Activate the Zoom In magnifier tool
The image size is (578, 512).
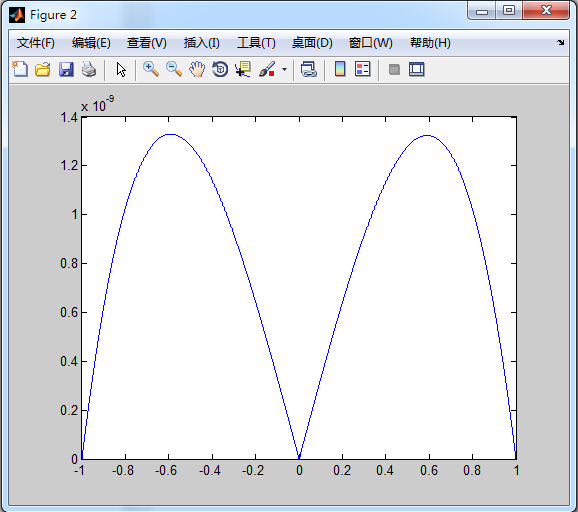tap(150, 69)
